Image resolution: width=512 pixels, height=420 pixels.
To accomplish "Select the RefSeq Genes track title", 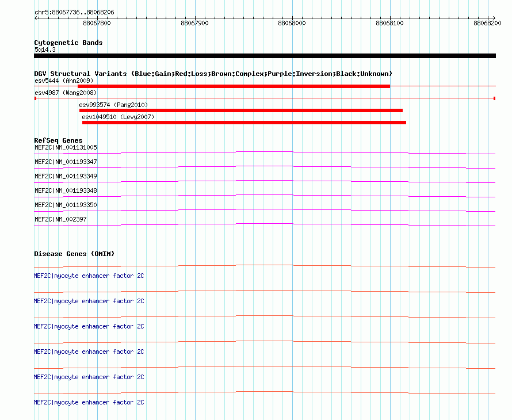I will 59,140.
